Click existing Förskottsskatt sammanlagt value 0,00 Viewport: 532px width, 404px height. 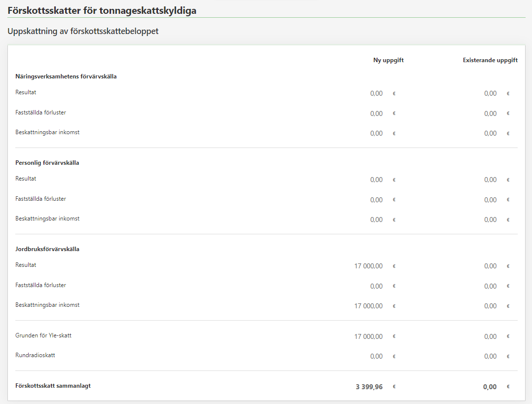point(490,387)
